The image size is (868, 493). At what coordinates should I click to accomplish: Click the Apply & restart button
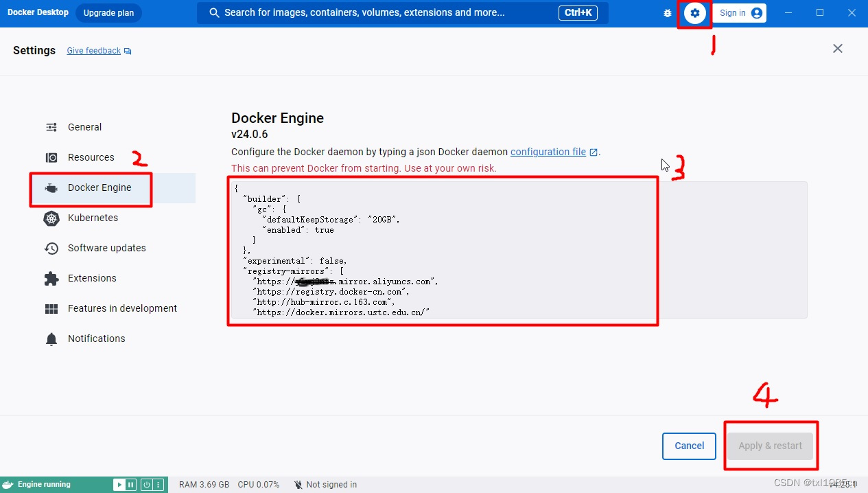click(x=770, y=446)
